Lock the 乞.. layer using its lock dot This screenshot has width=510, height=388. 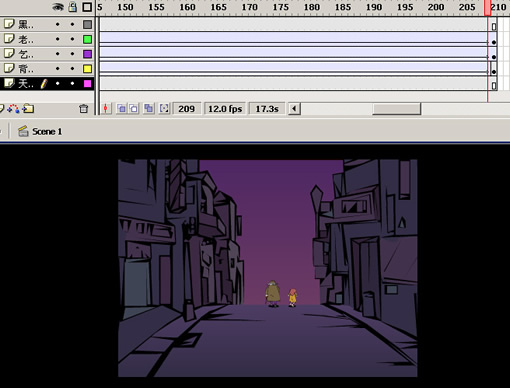tap(72, 54)
